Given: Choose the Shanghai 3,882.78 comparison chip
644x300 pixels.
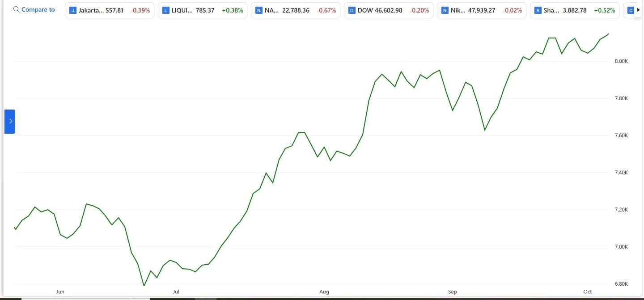Looking at the screenshot, I should pos(574,10).
